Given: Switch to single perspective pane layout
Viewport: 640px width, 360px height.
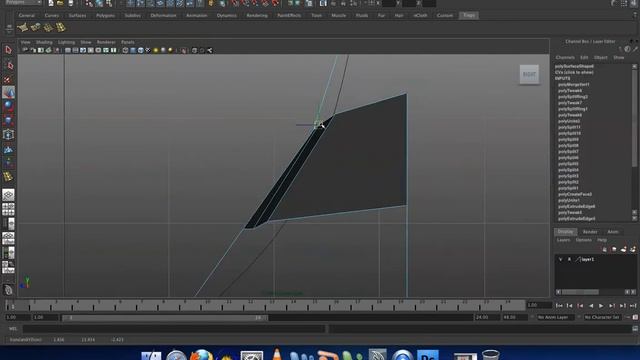Looking at the screenshot, I should pyautogui.click(x=8, y=195).
